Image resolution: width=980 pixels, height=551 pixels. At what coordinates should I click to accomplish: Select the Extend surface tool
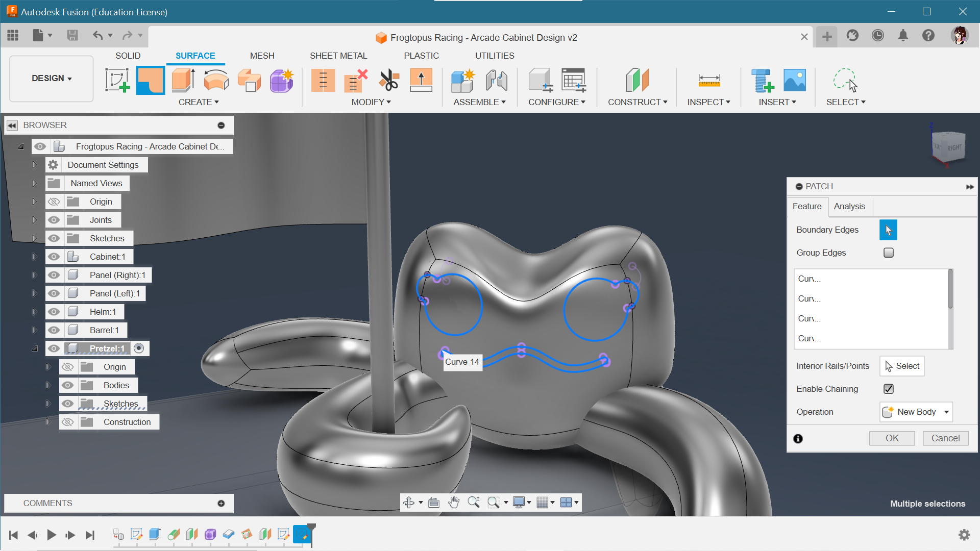(421, 81)
